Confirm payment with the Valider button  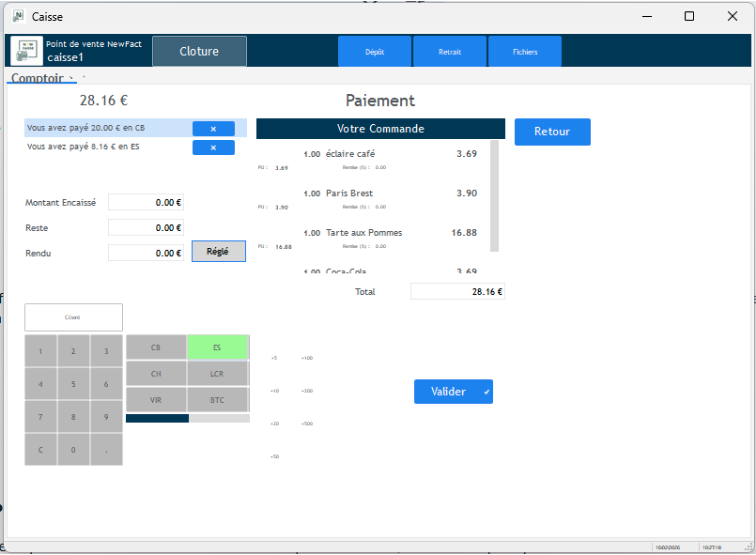pos(453,392)
